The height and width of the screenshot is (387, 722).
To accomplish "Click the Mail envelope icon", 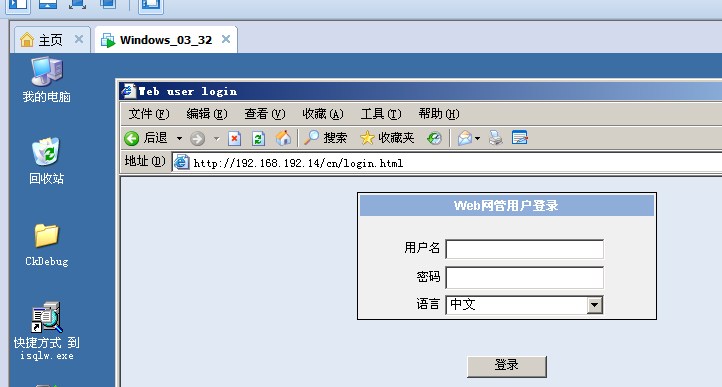I will (x=465, y=138).
